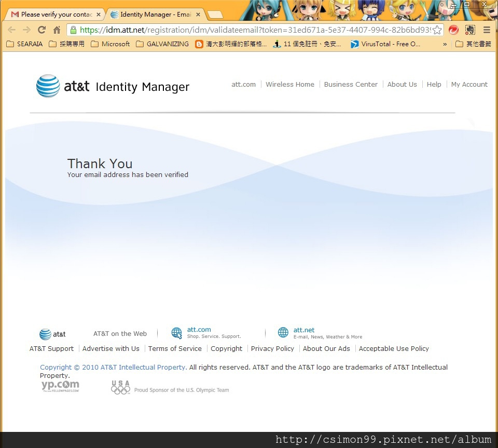Click the red swirl extension icon
498x448 pixels.
tap(453, 30)
